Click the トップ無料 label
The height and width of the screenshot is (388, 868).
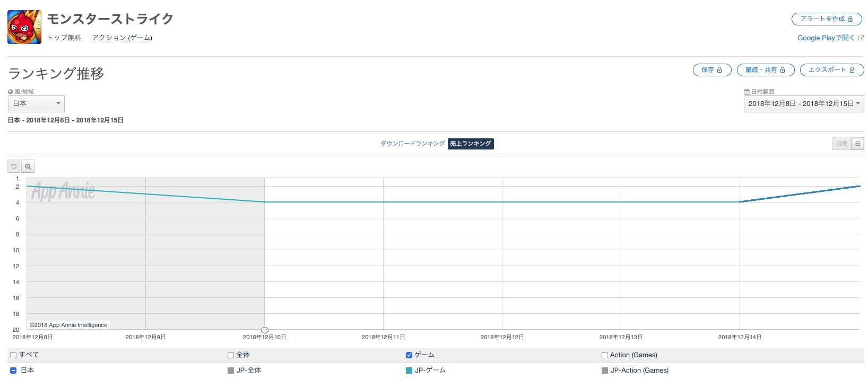pyautogui.click(x=64, y=38)
